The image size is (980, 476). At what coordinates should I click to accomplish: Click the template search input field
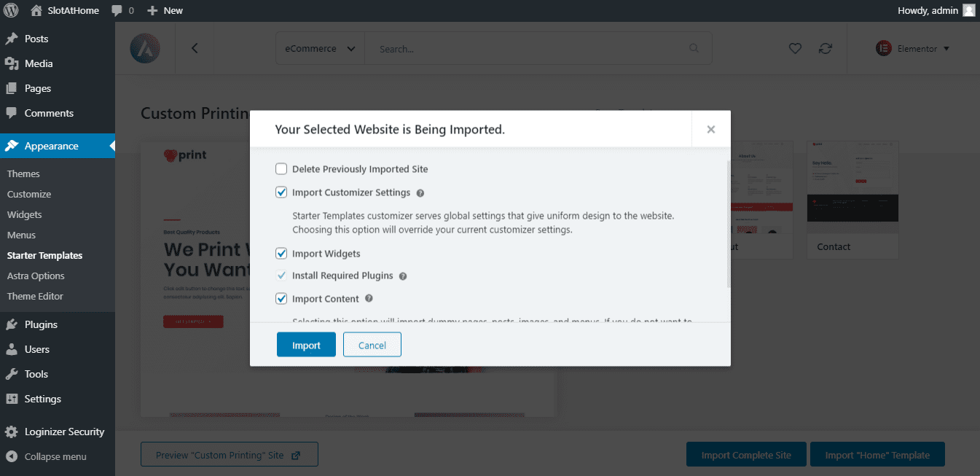tap(532, 49)
